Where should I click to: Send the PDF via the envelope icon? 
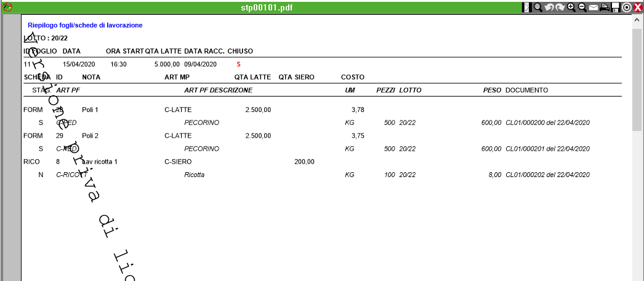594,7
